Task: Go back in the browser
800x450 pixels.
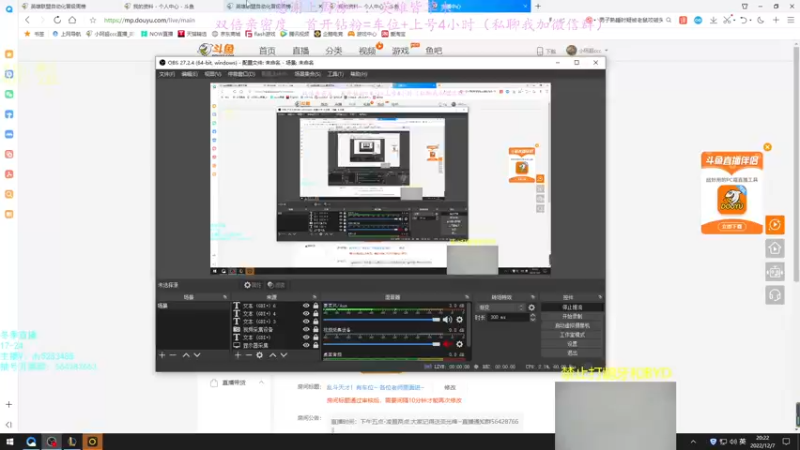Action: click(28, 20)
